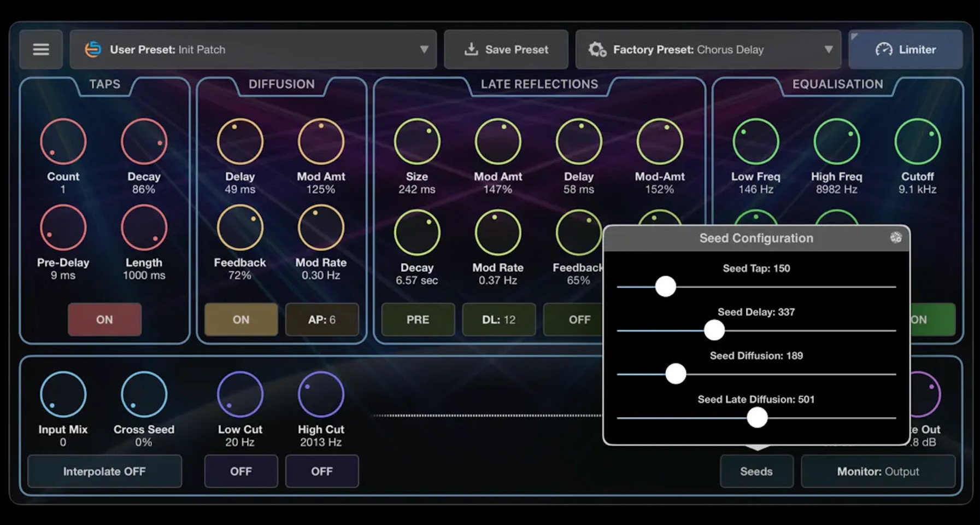Click the High Freq knob
Screen dimensions: 980x525
(x=837, y=142)
